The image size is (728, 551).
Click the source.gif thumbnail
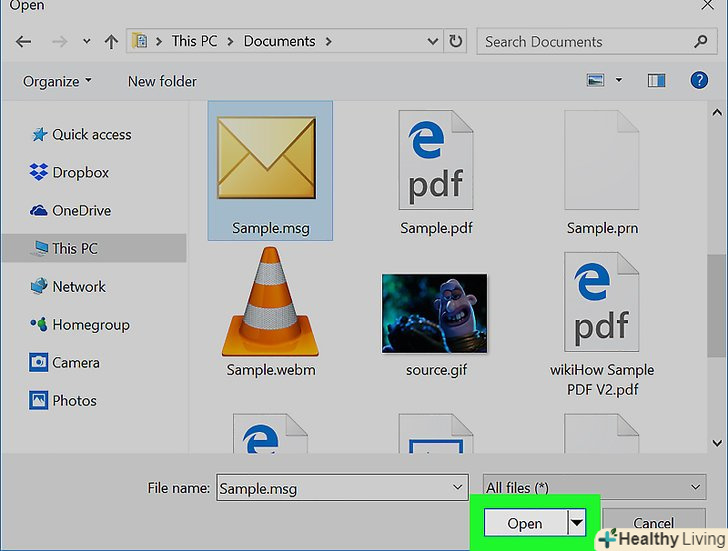[x=434, y=310]
